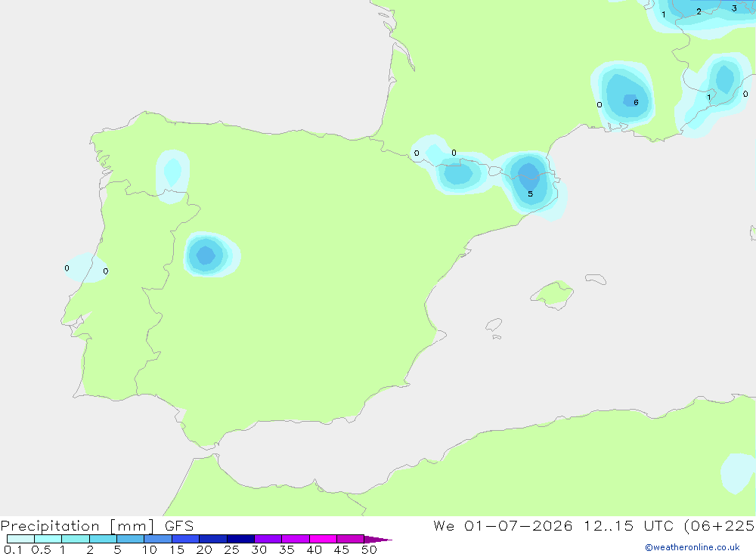
Task: Click the '50' legend scale label
Action: (x=369, y=549)
